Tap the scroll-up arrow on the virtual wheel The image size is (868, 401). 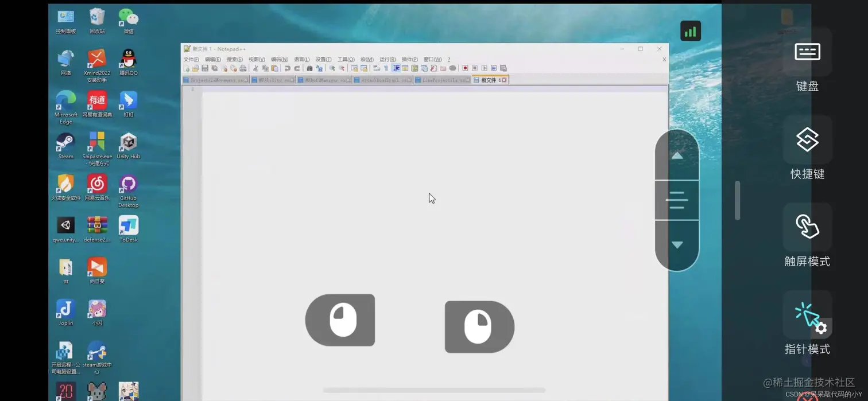[677, 155]
